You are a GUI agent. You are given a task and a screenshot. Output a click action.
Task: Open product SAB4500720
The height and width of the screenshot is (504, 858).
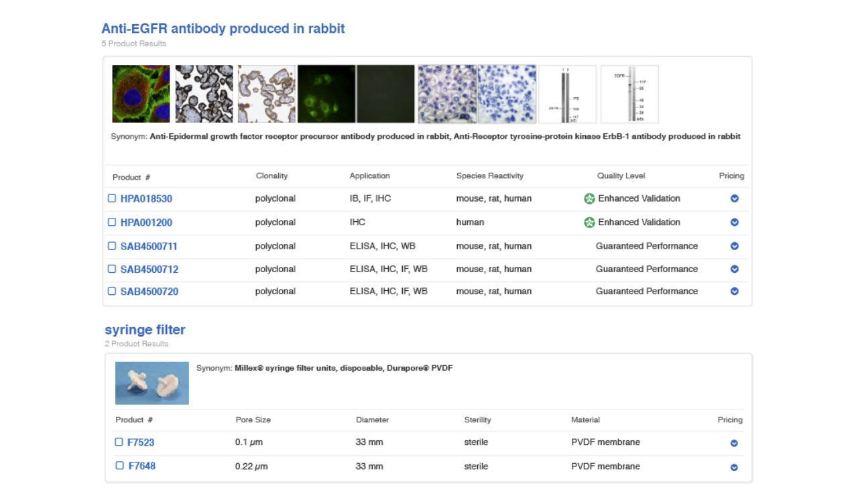149,292
